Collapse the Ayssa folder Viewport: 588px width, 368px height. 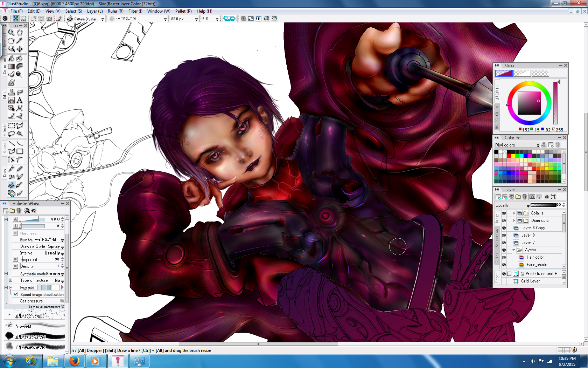[x=514, y=250]
